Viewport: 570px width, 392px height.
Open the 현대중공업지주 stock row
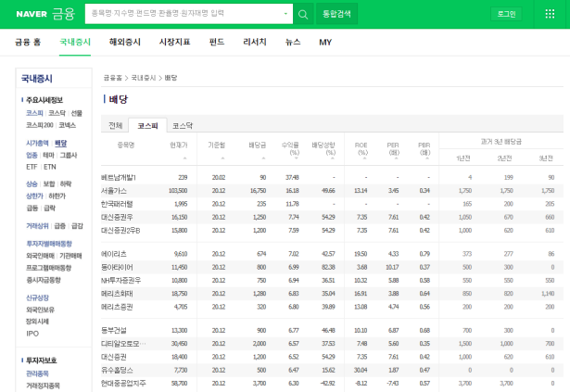123,384
